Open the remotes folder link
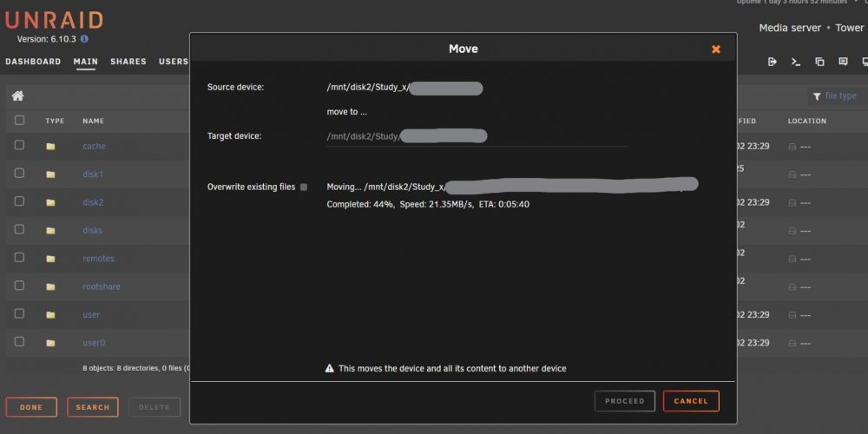 pyautogui.click(x=99, y=259)
